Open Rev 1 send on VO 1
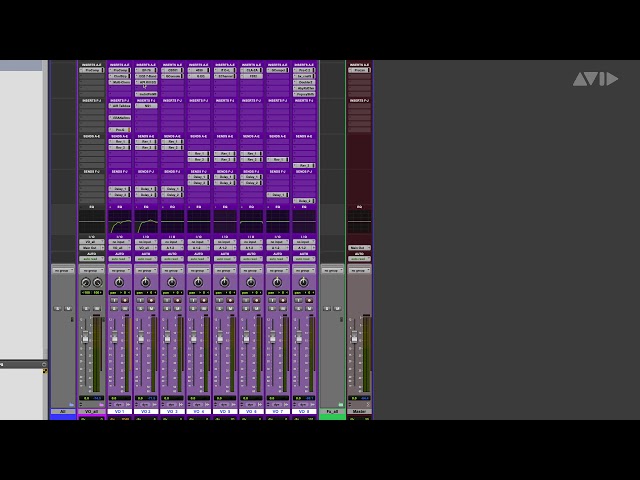This screenshot has width=640, height=480. (120, 142)
